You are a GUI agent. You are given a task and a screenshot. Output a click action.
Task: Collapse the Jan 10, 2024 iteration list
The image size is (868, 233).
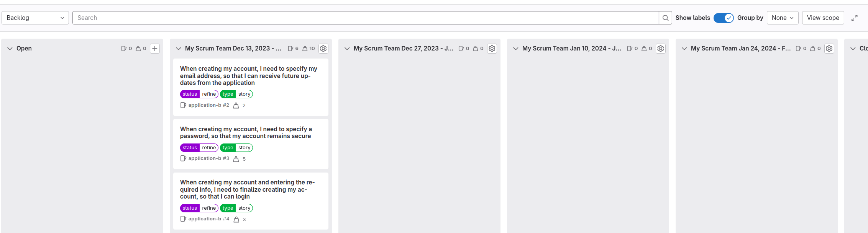click(x=516, y=49)
